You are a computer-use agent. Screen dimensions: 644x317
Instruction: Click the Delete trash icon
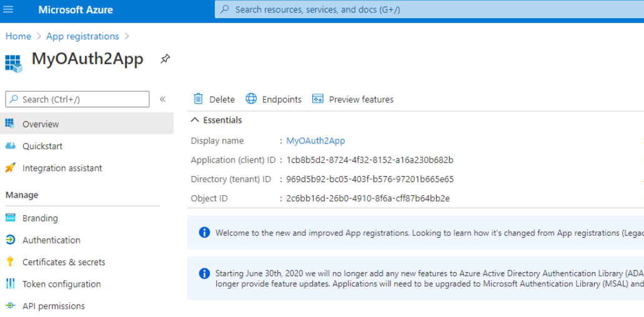199,99
